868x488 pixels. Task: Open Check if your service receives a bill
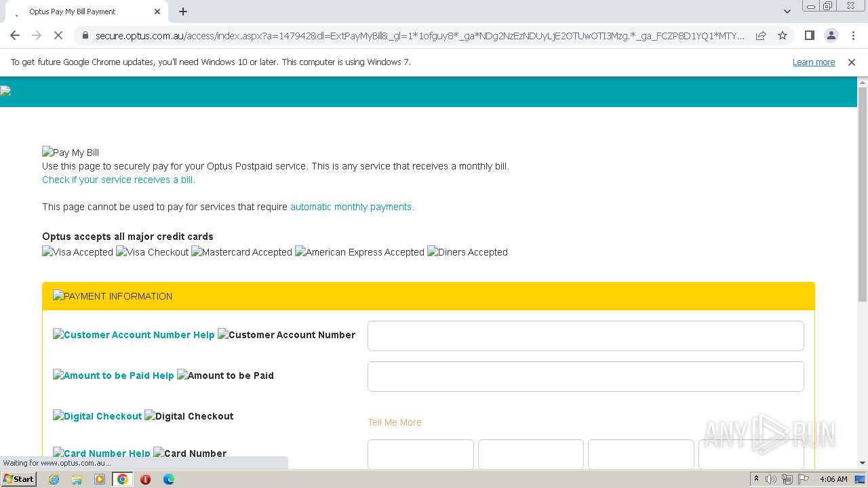click(119, 180)
